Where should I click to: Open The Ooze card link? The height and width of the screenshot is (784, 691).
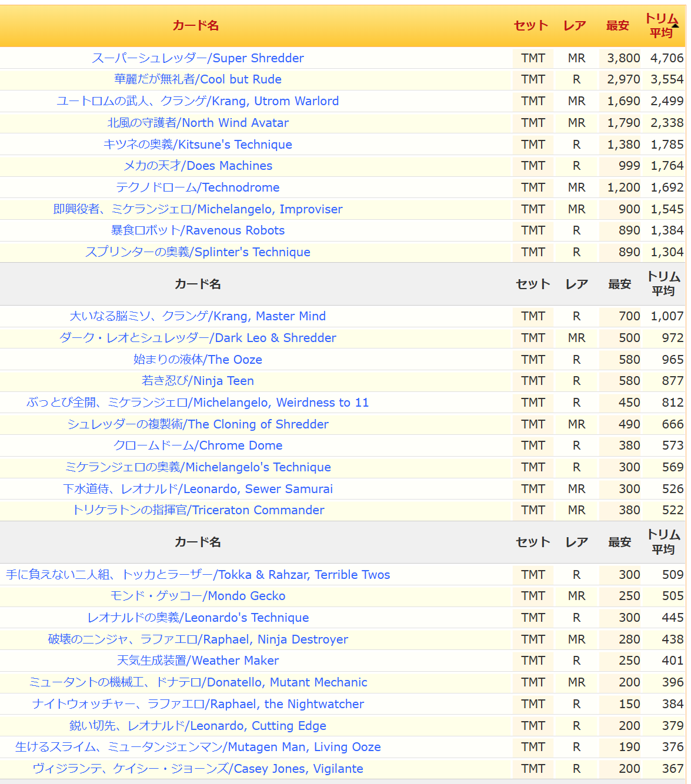coord(198,360)
